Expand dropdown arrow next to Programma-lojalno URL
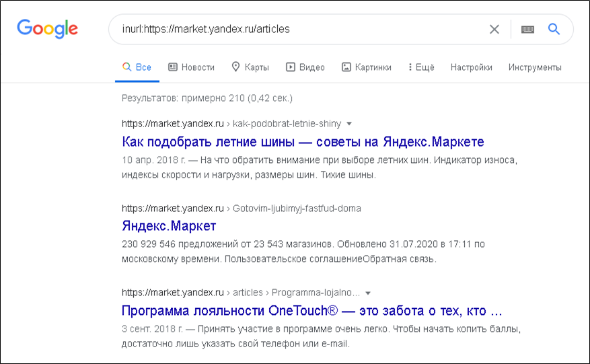The height and width of the screenshot is (364, 590). pos(368,293)
